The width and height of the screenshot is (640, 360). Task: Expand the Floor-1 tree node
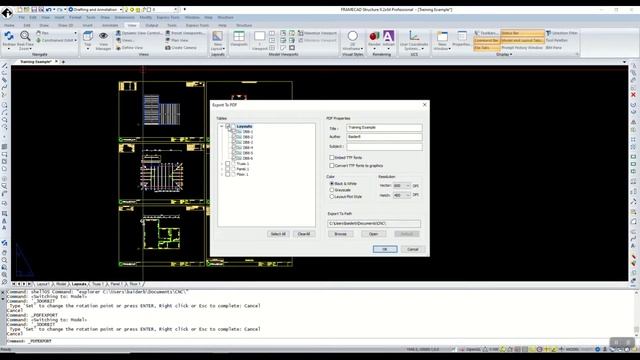tap(222, 174)
